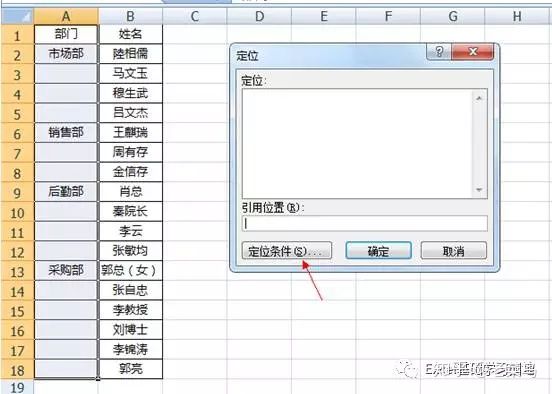The height and width of the screenshot is (394, 552).
Task: Select column D header
Action: [259, 16]
